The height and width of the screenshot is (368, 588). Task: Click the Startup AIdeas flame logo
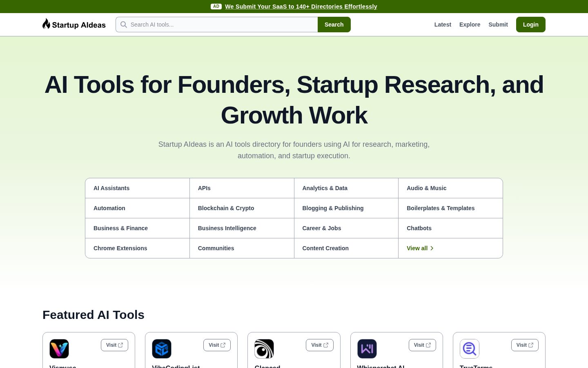tap(74, 25)
